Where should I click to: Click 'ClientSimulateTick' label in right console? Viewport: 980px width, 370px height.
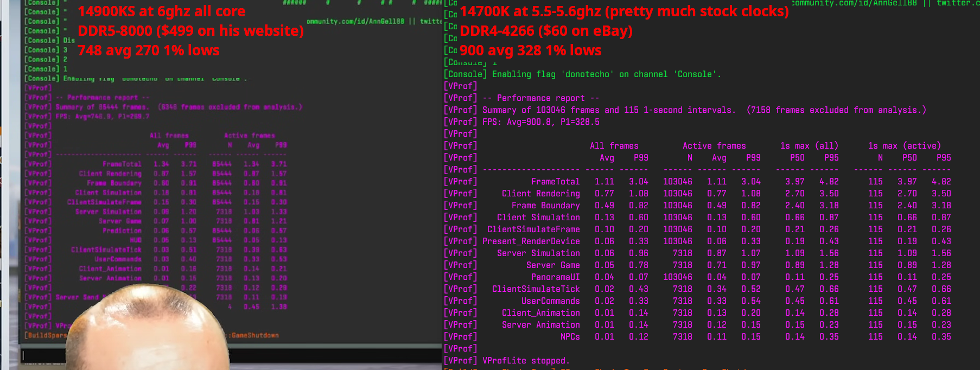pos(536,289)
